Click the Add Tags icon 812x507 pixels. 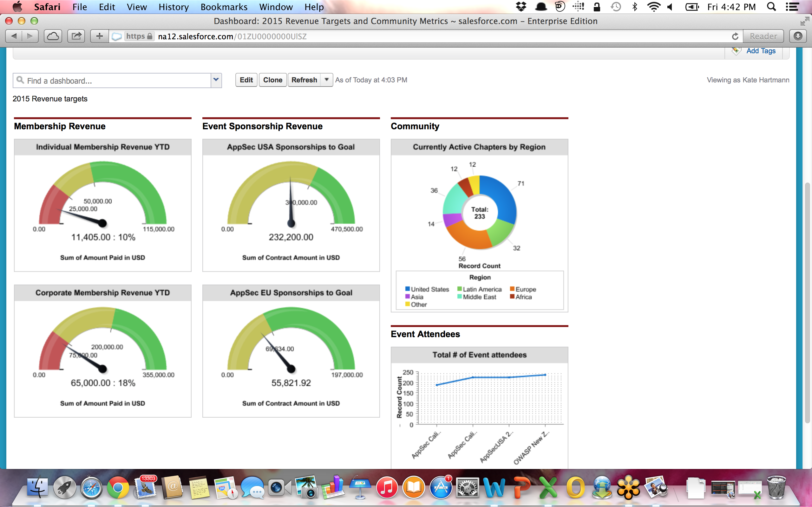[736, 51]
